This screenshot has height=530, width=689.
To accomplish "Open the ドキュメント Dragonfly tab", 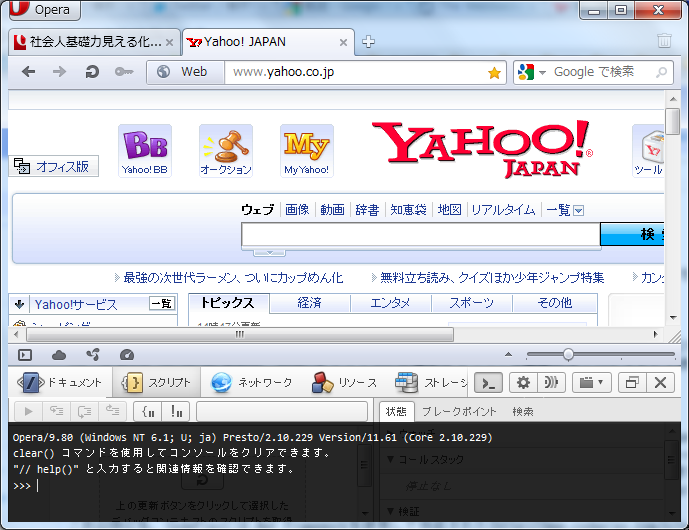I will click(x=60, y=383).
